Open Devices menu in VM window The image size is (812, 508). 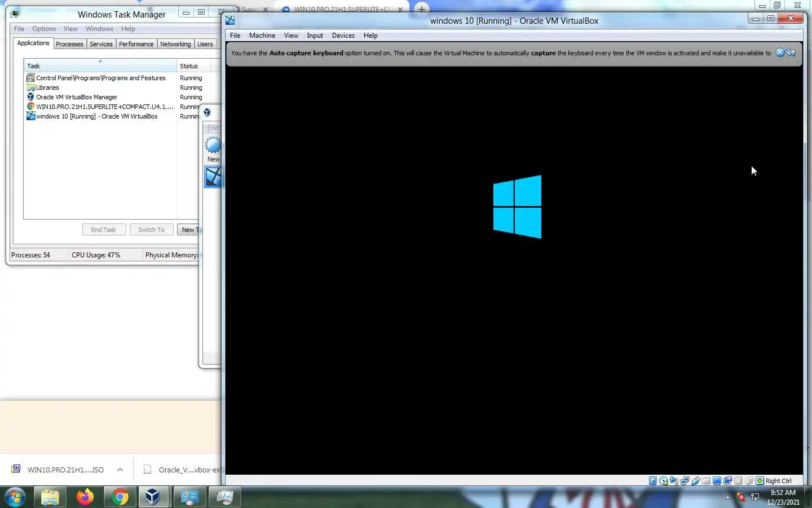tap(343, 36)
